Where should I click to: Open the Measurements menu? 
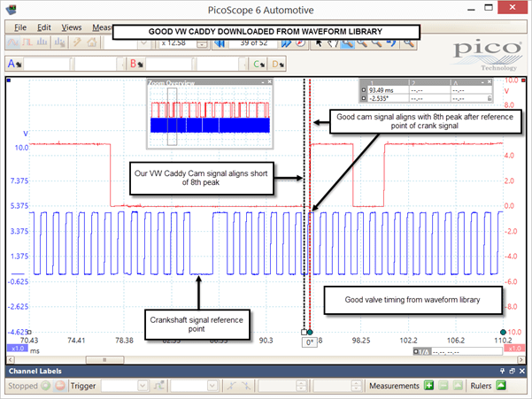click(102, 27)
